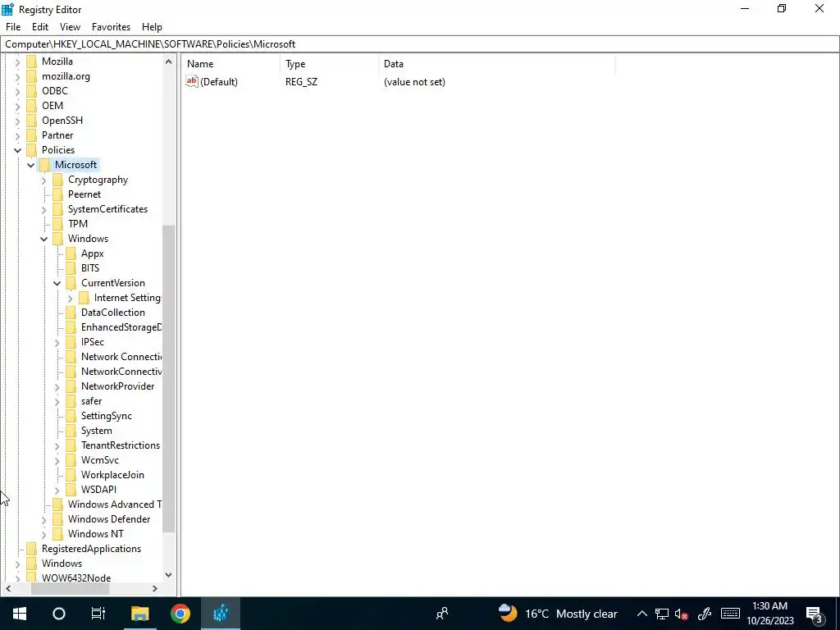Expand the NetworkProvider key
This screenshot has width=840, height=630.
click(x=57, y=387)
